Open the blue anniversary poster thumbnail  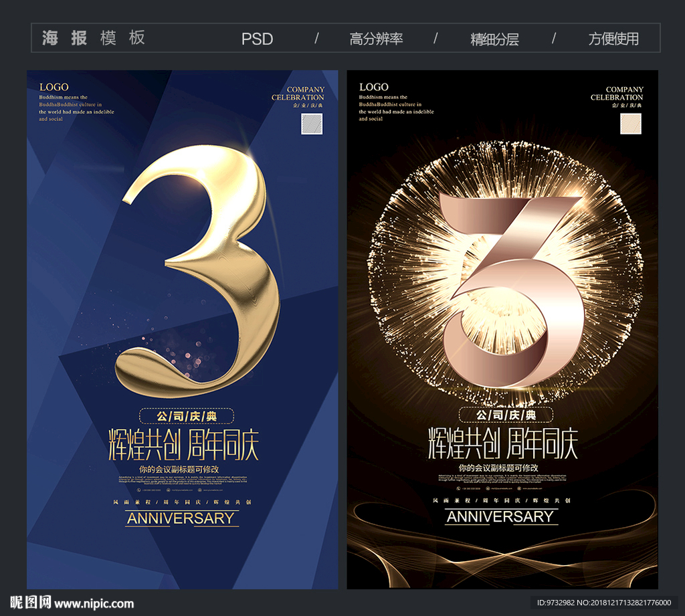pyautogui.click(x=182, y=330)
